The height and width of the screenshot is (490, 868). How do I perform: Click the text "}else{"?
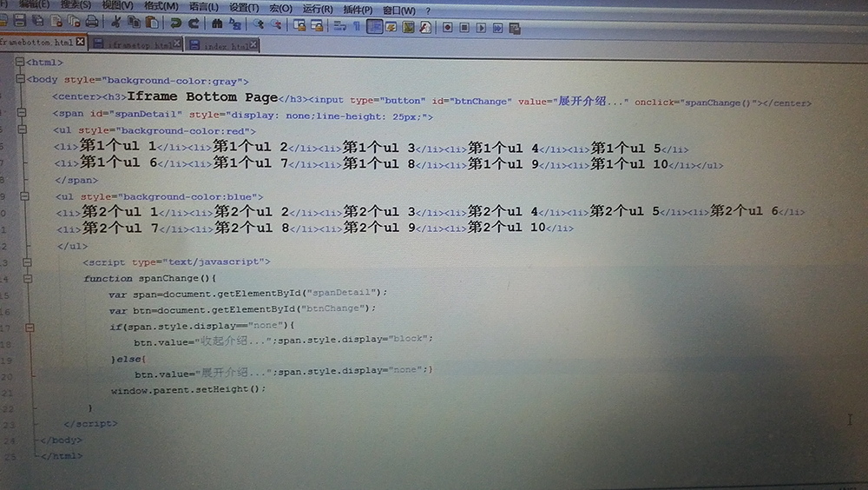[x=128, y=359]
